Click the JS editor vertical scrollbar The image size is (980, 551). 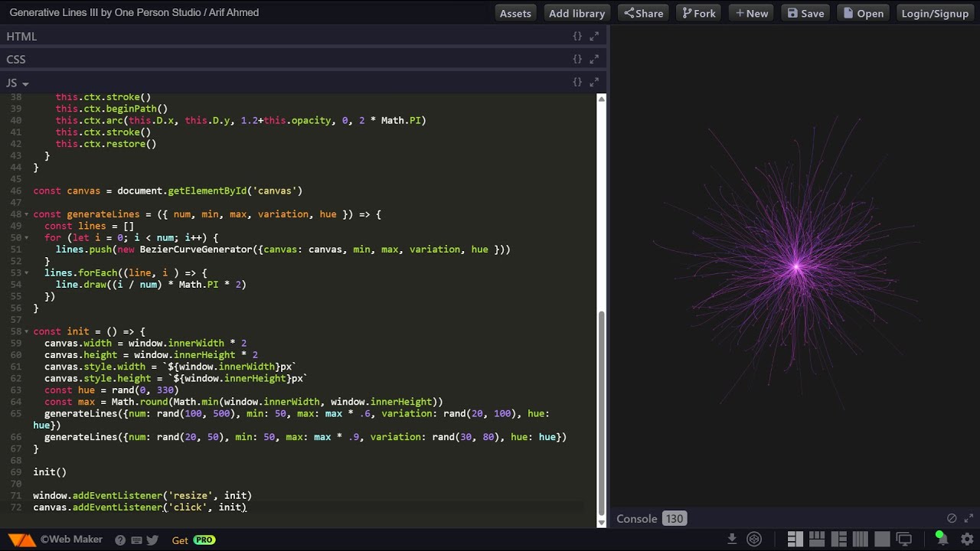pyautogui.click(x=602, y=310)
